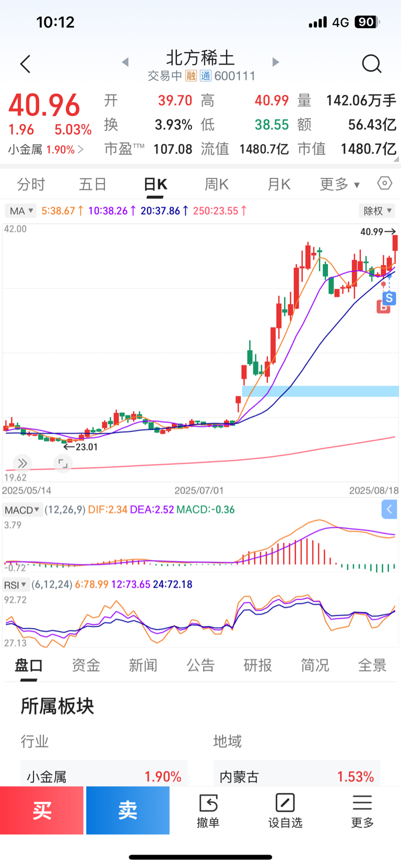Screen dimensions: 401x868
Task: Expand chart history with double-arrow icon
Action: 22,463
